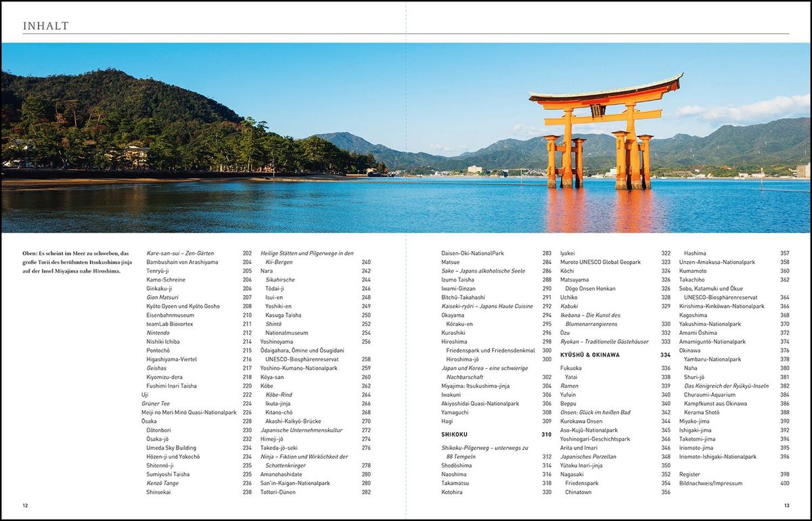Select the 'Matsue' entry
This screenshot has width=812, height=521.
coord(450,262)
